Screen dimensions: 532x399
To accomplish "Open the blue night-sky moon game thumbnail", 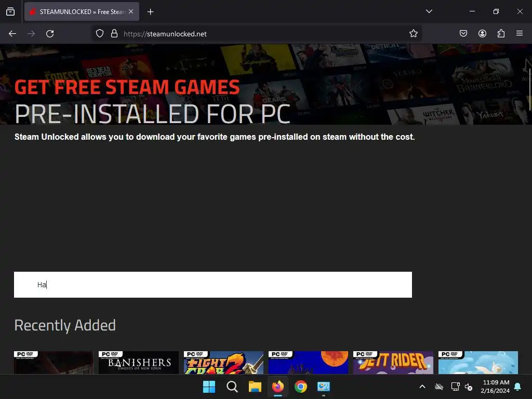I will (308, 363).
